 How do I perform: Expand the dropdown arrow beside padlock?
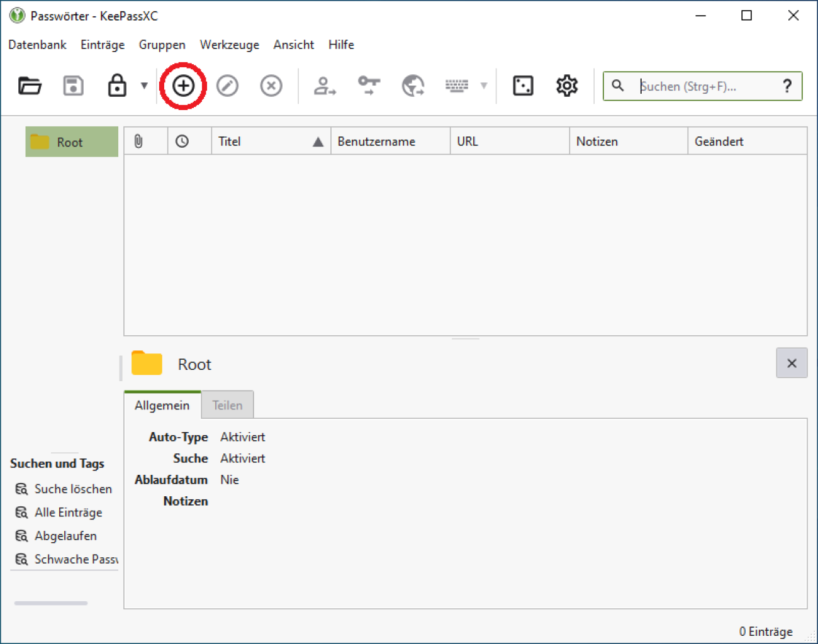pyautogui.click(x=144, y=86)
